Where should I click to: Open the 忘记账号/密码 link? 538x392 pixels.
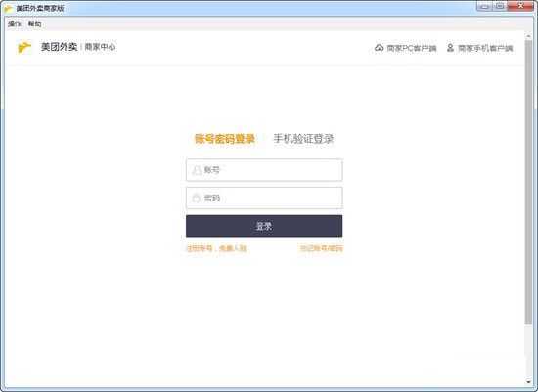pos(321,248)
